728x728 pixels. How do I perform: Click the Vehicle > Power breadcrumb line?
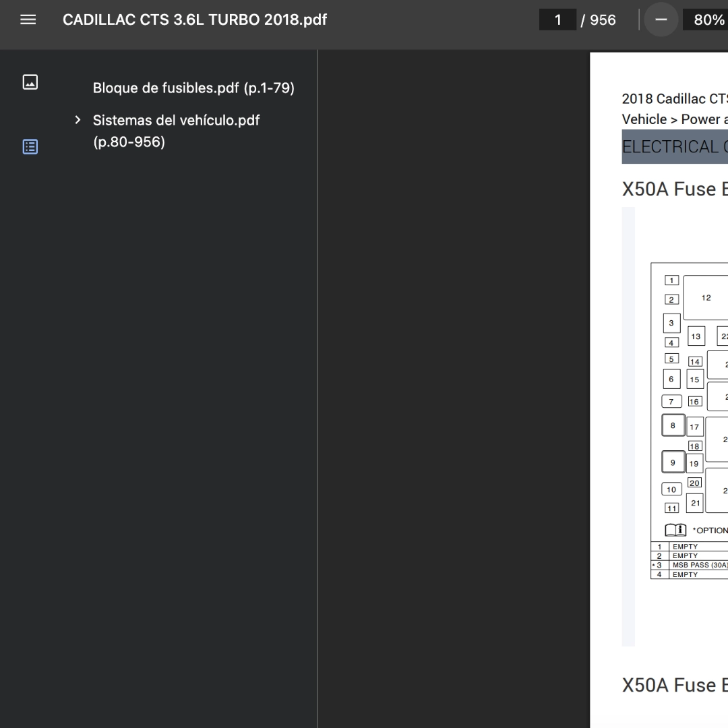(x=675, y=119)
